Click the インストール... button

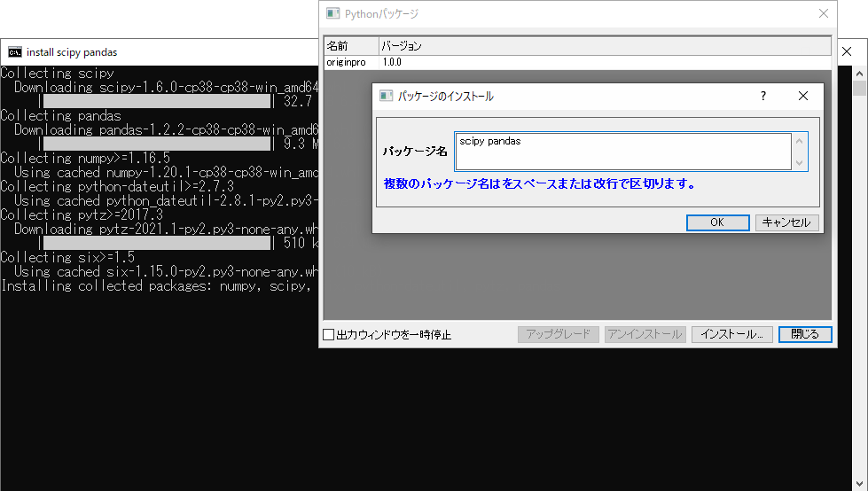click(731, 334)
